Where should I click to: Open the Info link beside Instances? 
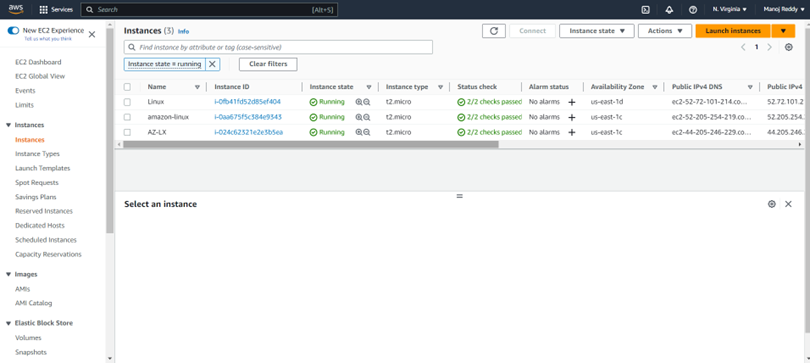(183, 31)
